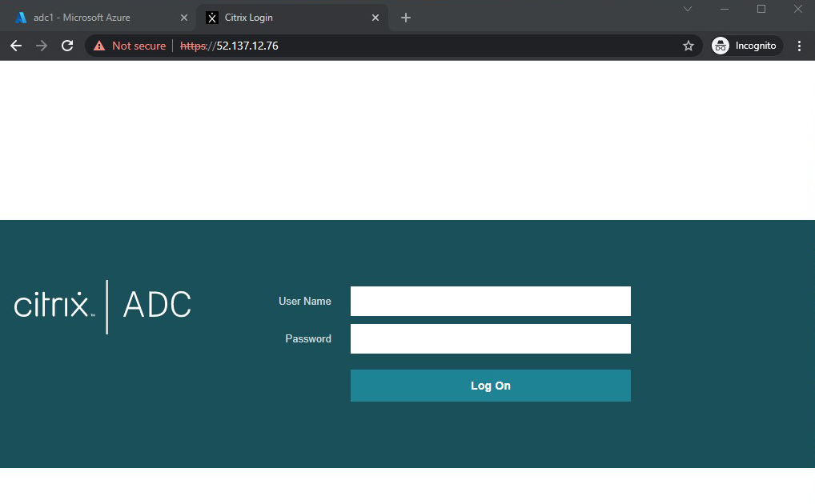Open the Chrome three-dot menu

click(799, 46)
